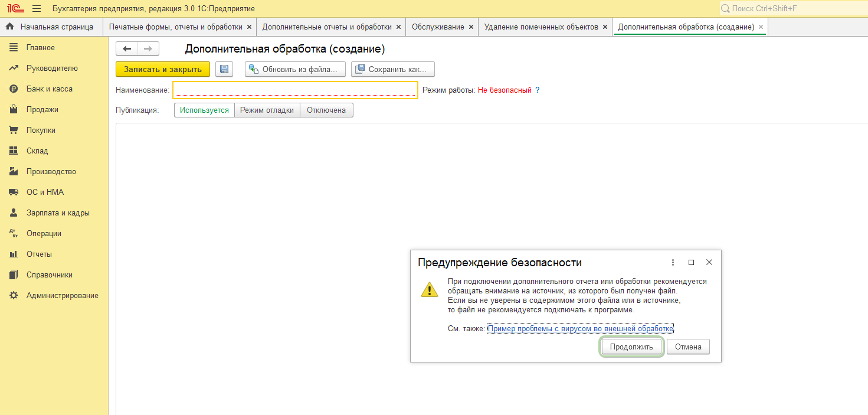Close the Обслуживание tab
868x415 pixels.
pos(471,27)
